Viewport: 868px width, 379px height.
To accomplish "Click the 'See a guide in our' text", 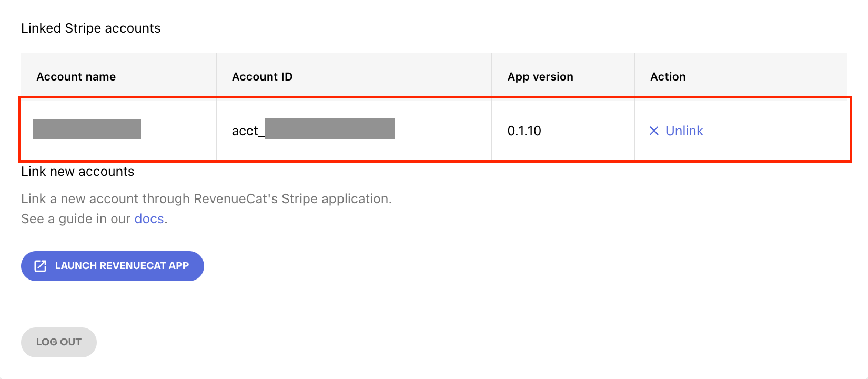I will [76, 219].
